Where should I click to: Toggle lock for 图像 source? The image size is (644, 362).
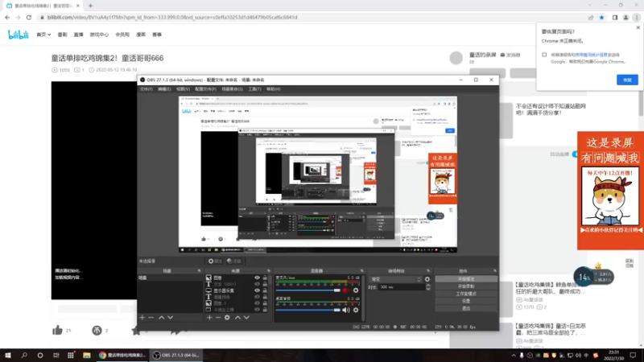(x=265, y=278)
